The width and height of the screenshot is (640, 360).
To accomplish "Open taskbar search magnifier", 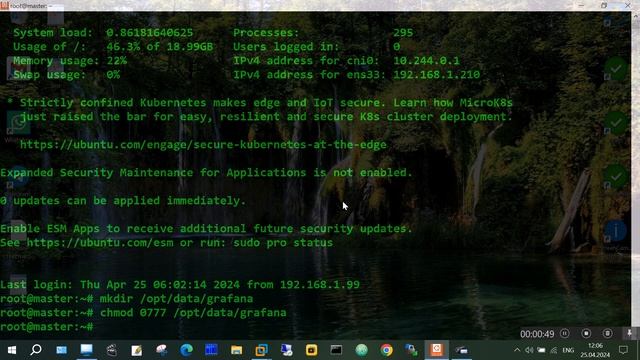I will click(36, 350).
